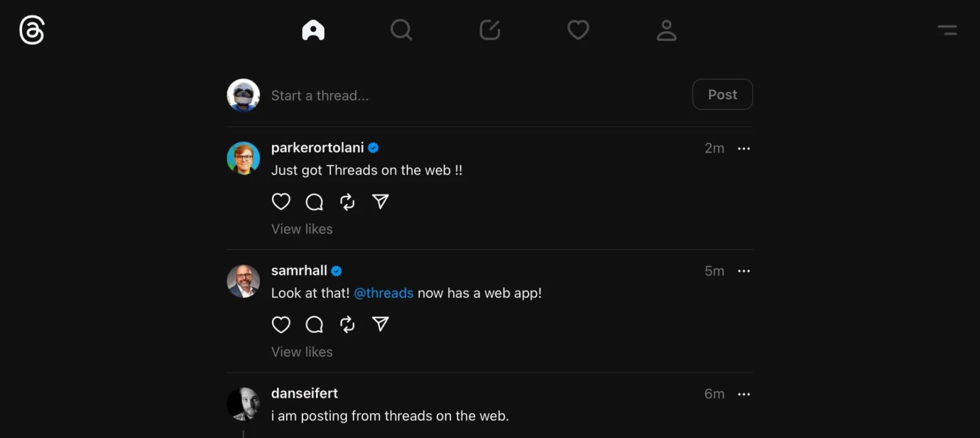
Task: Open danseifert's profile picture
Action: pyautogui.click(x=243, y=404)
